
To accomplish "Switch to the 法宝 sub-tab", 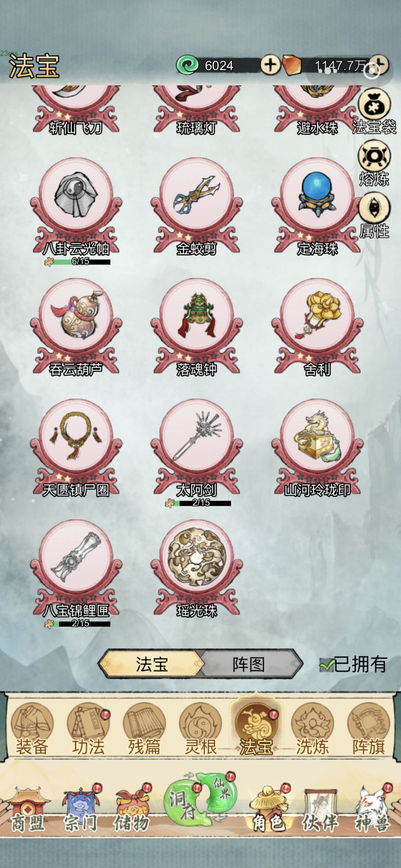I will tap(151, 664).
